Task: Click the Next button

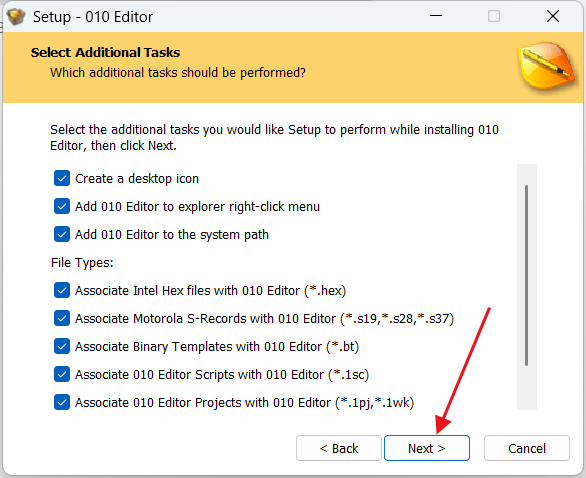Action: coord(427,448)
